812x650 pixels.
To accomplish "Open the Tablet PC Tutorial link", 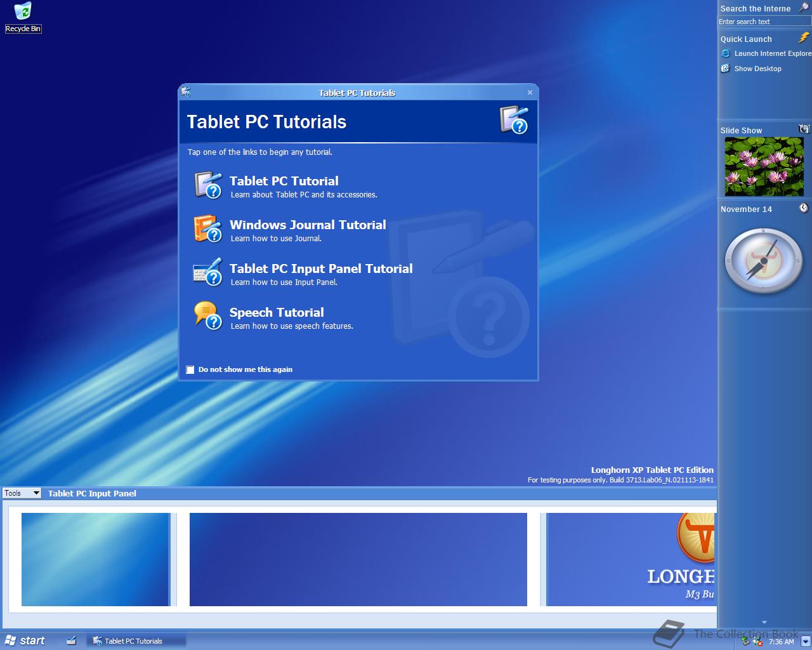I will coord(284,181).
